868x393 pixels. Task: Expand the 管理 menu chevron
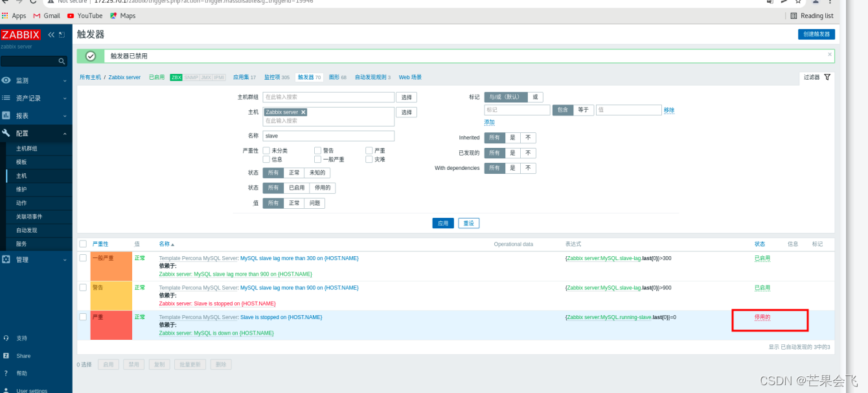click(x=65, y=260)
